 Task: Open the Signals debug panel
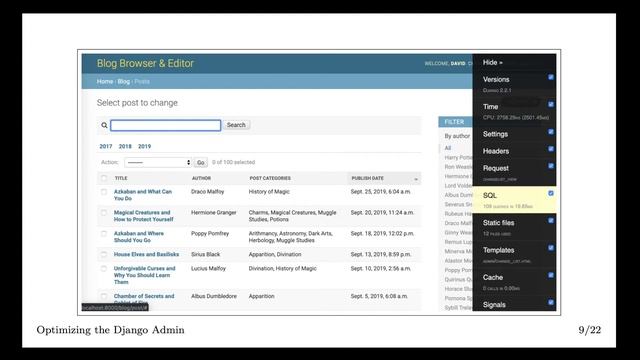coord(494,305)
